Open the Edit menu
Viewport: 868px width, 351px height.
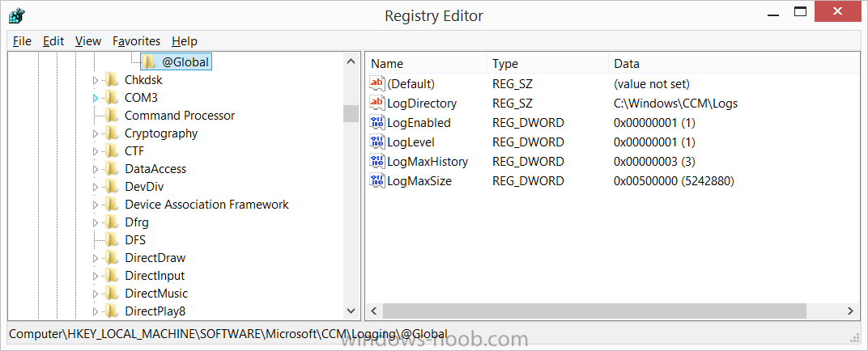[53, 41]
